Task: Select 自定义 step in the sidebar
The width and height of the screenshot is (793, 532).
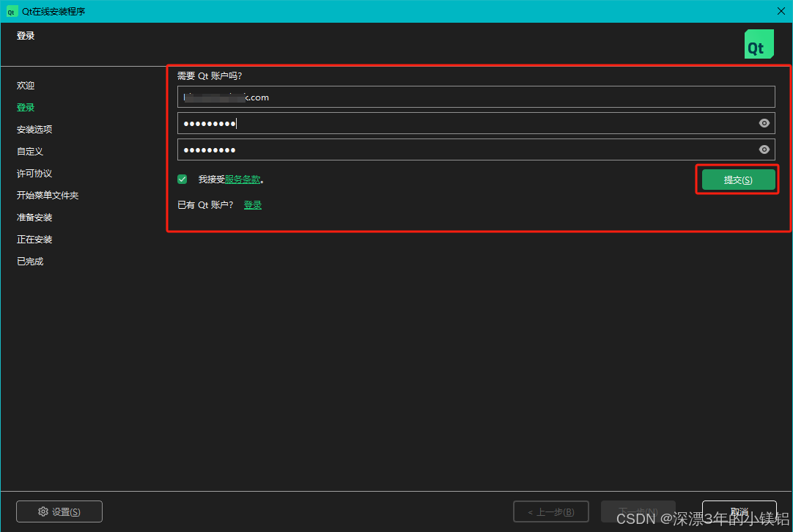Action: pos(30,151)
